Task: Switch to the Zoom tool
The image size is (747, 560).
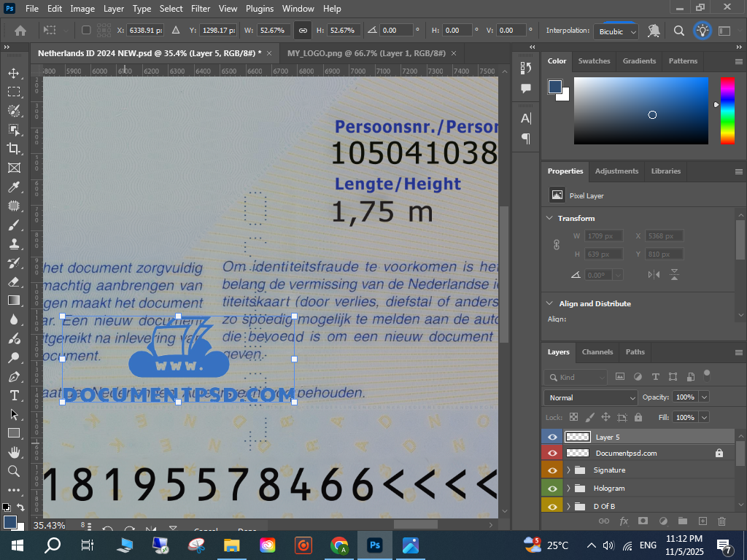Action: [14, 471]
